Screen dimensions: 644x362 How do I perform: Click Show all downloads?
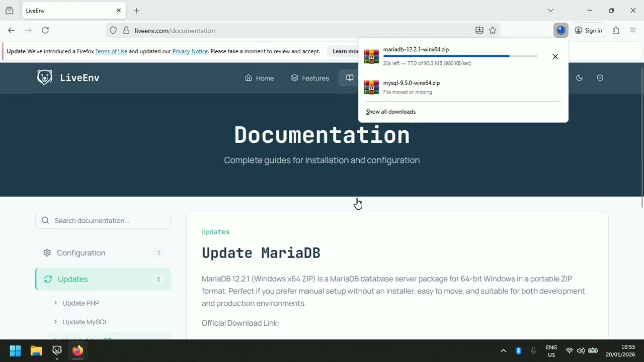click(390, 112)
